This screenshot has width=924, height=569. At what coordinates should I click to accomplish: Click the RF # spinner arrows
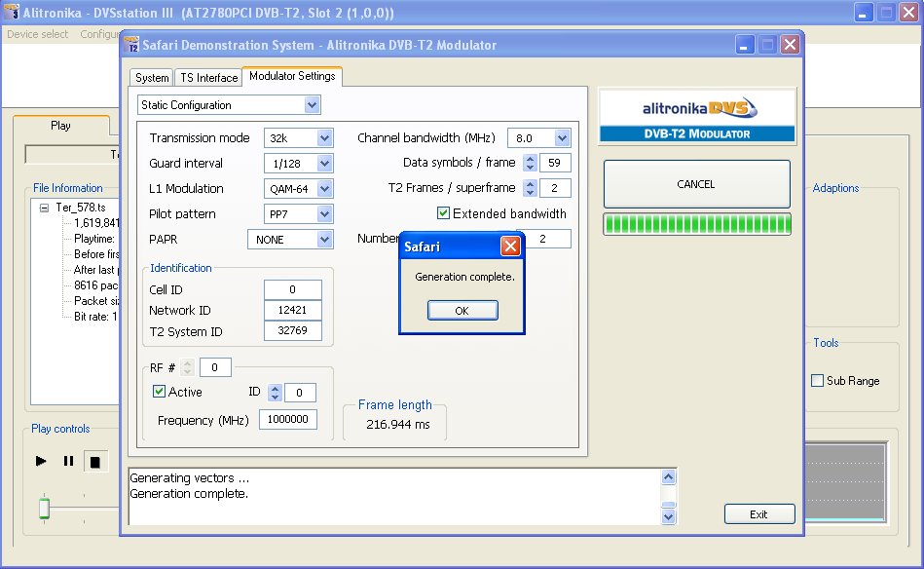[x=187, y=367]
